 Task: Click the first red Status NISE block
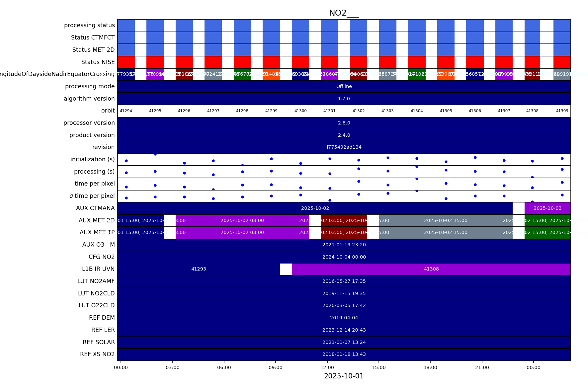(x=126, y=62)
